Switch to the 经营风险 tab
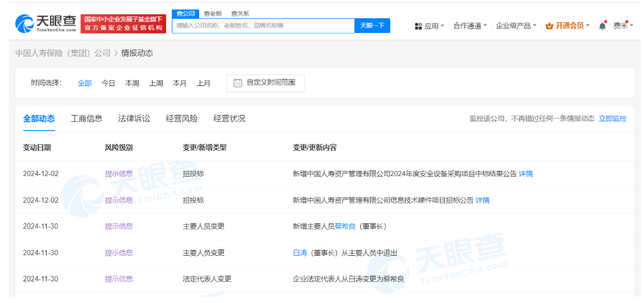This screenshot has width=644, height=303. click(182, 119)
